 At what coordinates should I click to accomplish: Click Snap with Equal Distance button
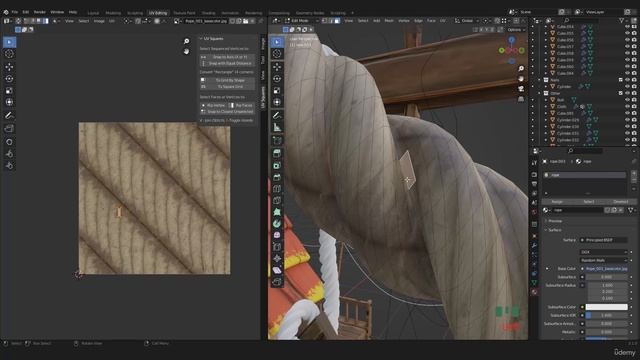pos(227,64)
